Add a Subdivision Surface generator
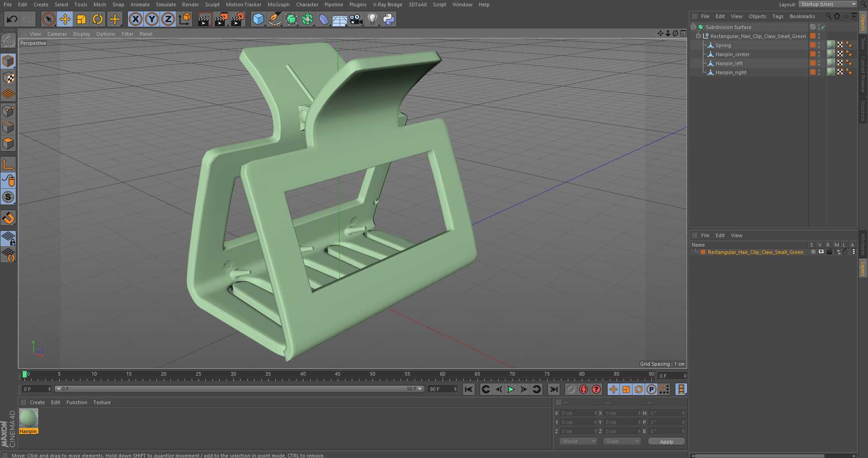 point(291,19)
